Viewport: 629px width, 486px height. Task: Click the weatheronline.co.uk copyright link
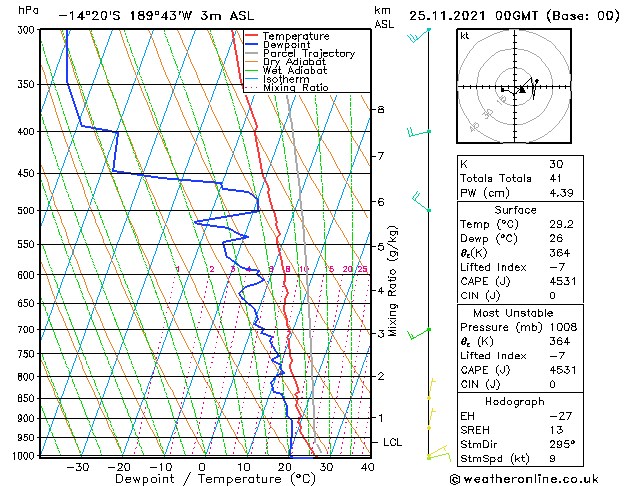524,479
